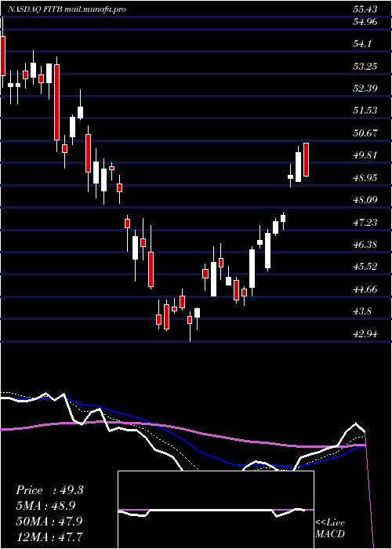This screenshot has width=392, height=549.
Task: Select the 54.96 price label
Action: [x=365, y=22]
